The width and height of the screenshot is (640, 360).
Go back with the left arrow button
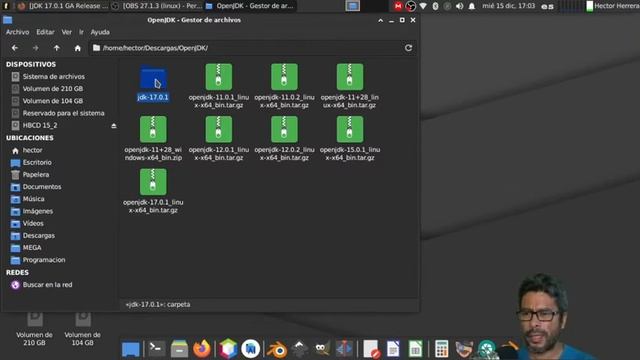point(15,48)
